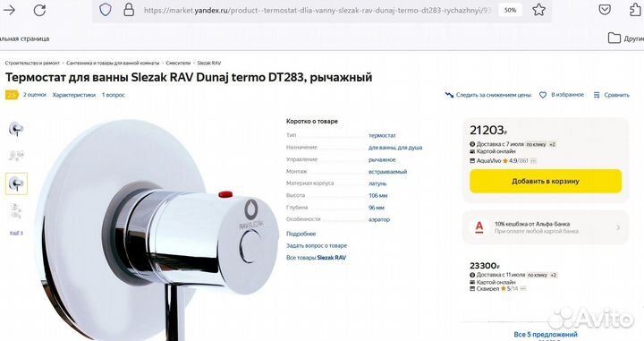Screen dimensions: 644x341
Task: Expand delivery options '+2' for 7 июля
Action: click(553, 144)
